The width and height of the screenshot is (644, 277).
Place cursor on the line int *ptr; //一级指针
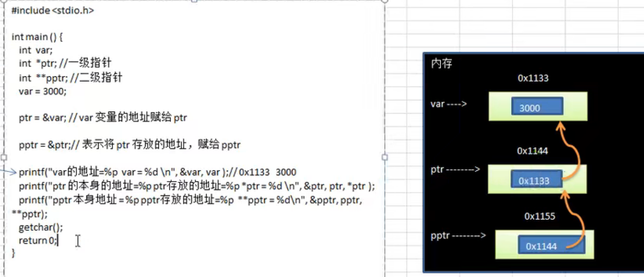point(63,64)
